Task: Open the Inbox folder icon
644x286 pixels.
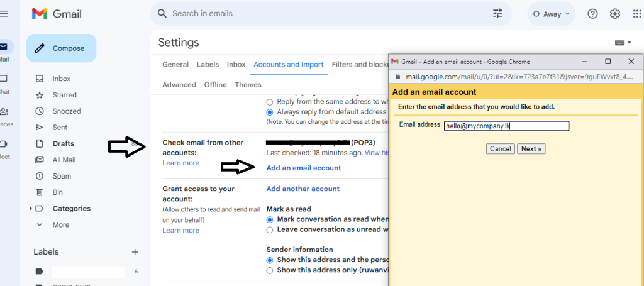Action: coord(40,79)
